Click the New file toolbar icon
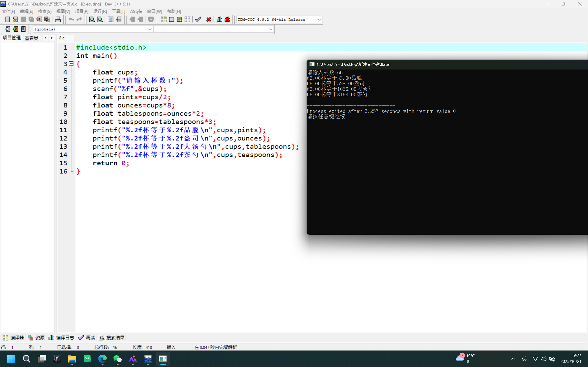Image resolution: width=588 pixels, height=367 pixels. pyautogui.click(x=7, y=19)
